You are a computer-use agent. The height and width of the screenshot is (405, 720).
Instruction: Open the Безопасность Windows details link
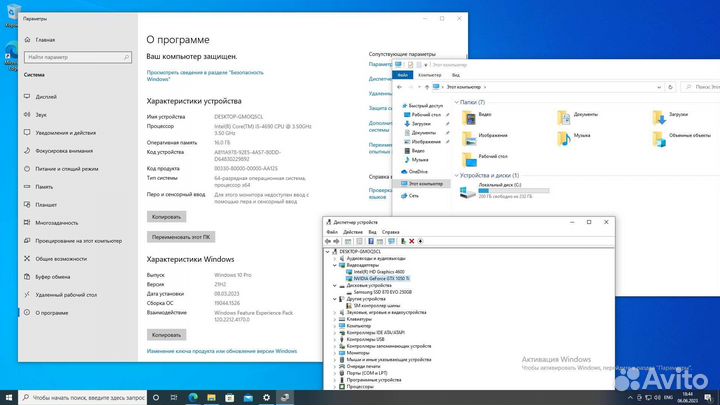(x=205, y=76)
